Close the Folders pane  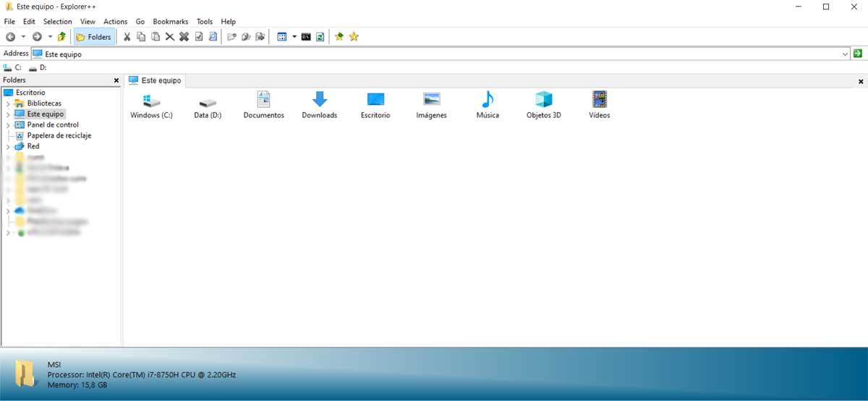[116, 80]
